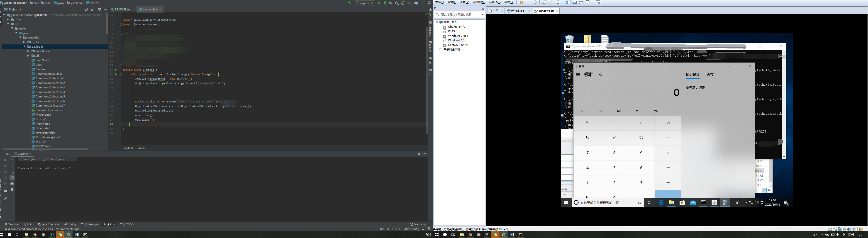Suspend the VM with VMware pause button
Screen dimensions: 868x238
(521, 2)
